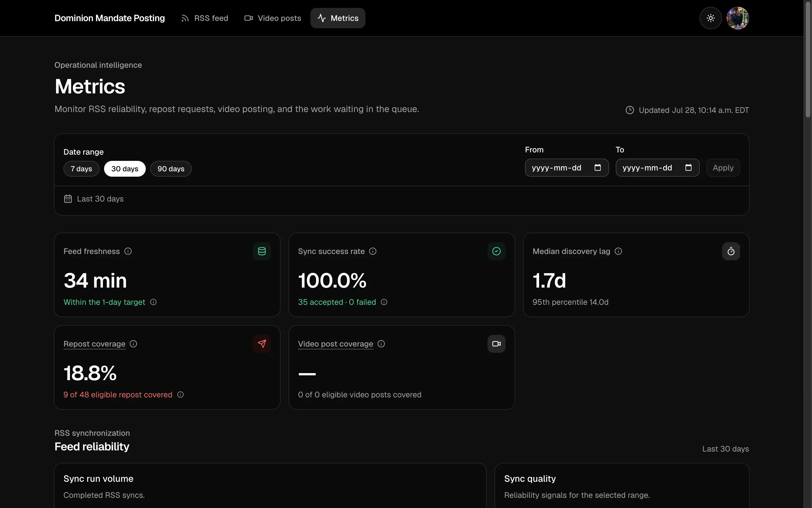Open the Video post coverage link
Screen dimensions: 812x508
(x=336, y=344)
